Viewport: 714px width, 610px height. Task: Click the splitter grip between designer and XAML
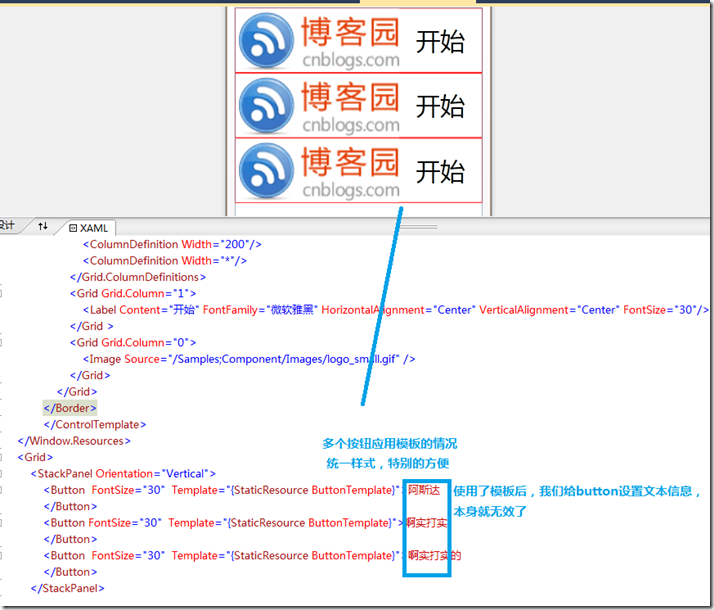(x=418, y=226)
